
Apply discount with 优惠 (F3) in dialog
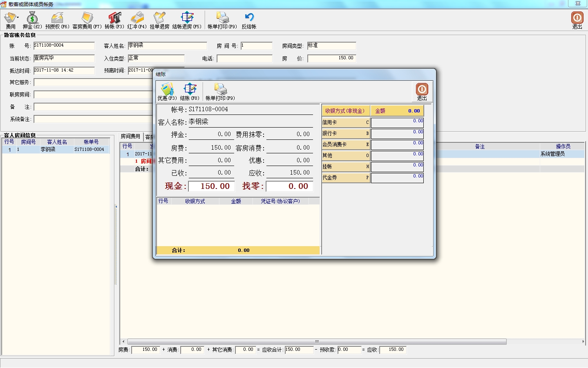click(167, 91)
